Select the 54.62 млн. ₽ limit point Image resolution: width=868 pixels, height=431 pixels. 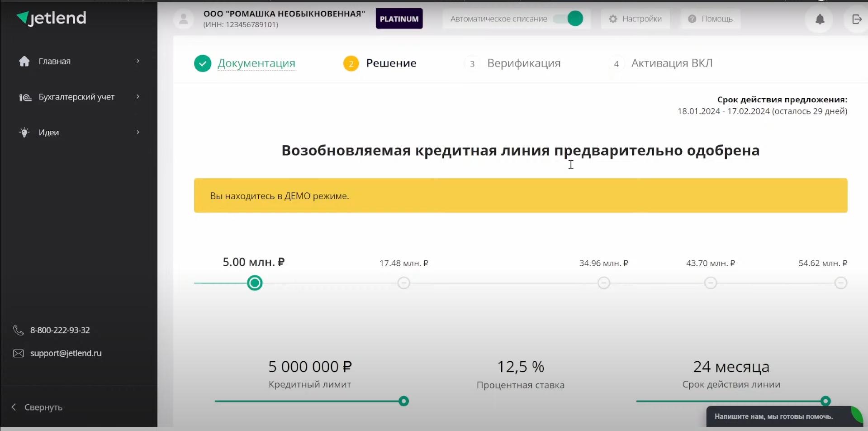coord(840,283)
